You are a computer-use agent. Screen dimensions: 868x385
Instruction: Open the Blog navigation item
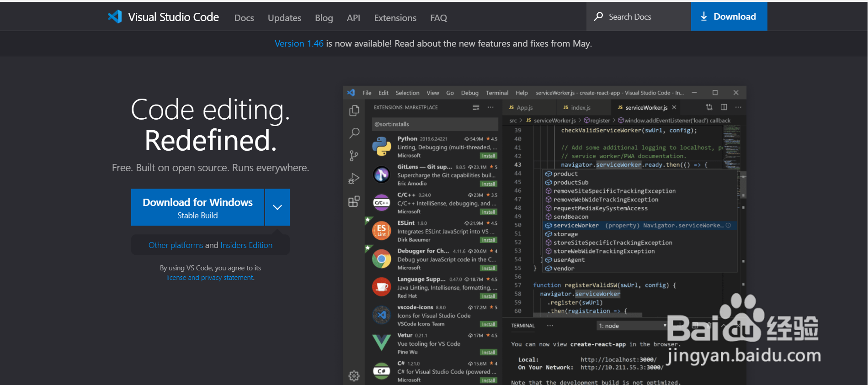click(x=324, y=18)
